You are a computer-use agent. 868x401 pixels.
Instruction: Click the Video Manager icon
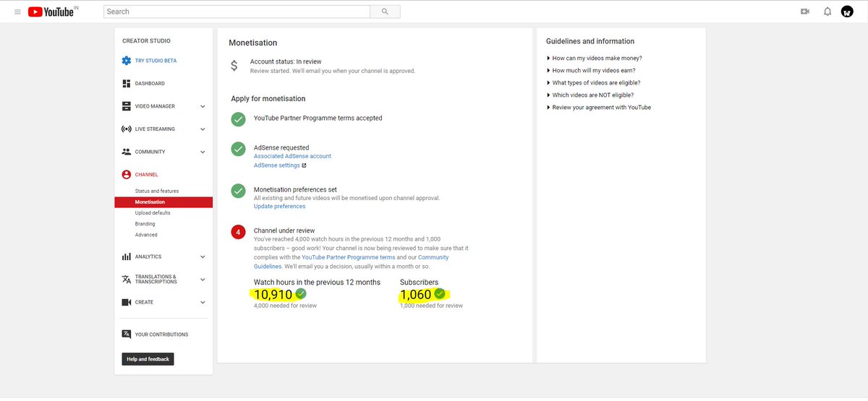[127, 106]
